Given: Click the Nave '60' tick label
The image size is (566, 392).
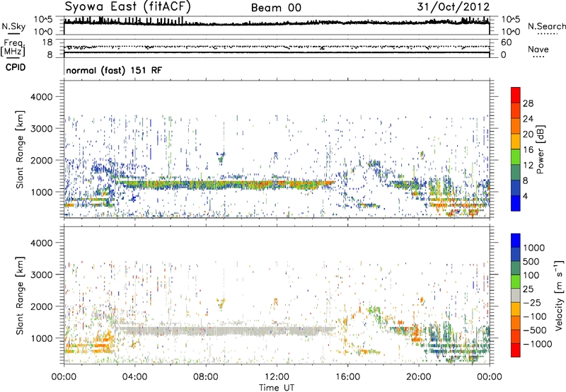Looking at the screenshot, I should click(x=507, y=42).
